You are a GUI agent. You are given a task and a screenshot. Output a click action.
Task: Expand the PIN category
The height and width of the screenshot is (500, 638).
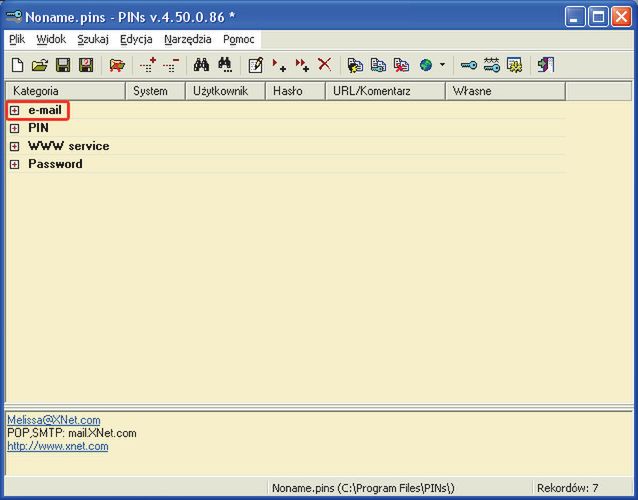coord(15,128)
